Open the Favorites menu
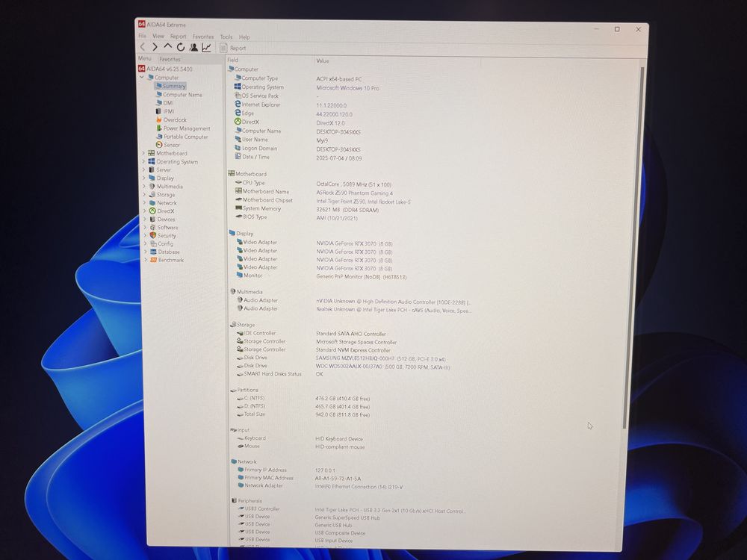The image size is (747, 560). (x=203, y=37)
